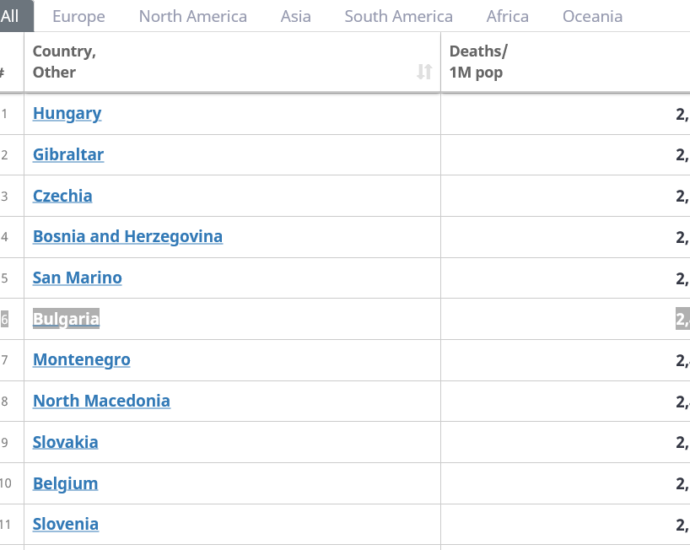Sort by Deaths/1M pop column header
The image size is (690, 550).
pos(478,62)
